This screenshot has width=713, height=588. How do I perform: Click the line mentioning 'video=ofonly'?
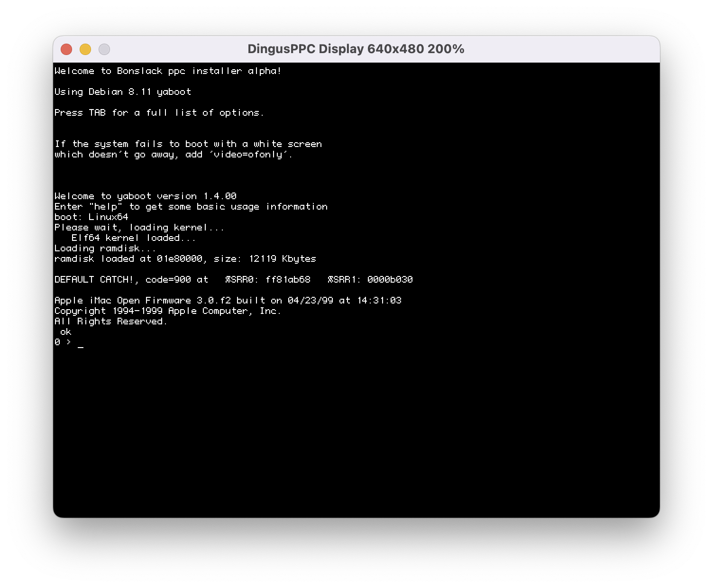tap(174, 155)
